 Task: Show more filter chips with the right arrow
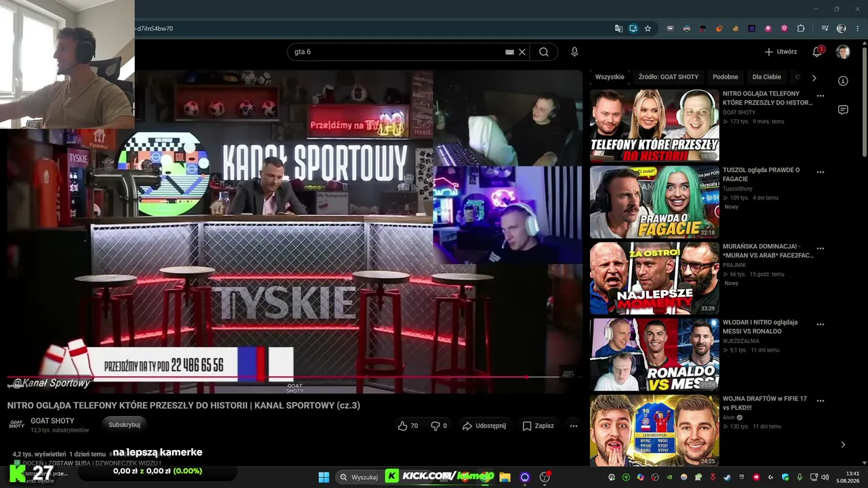point(814,78)
